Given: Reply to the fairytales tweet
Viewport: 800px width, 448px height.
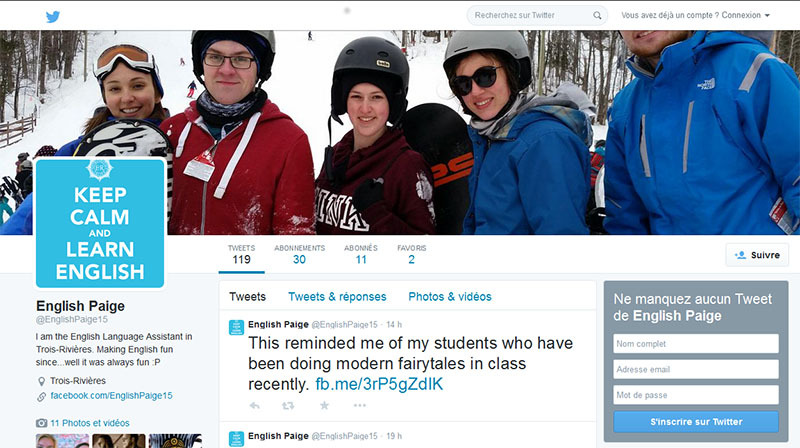Looking at the screenshot, I should (254, 405).
